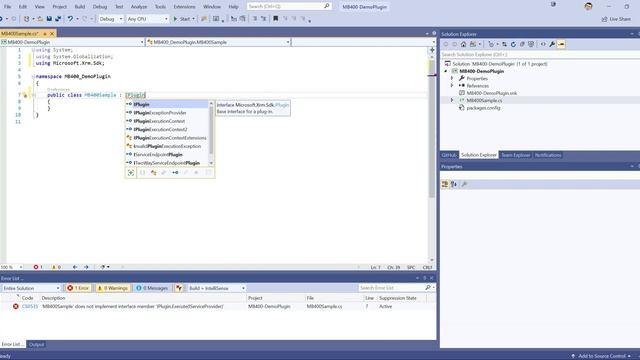Open the Entire Solution scope dropdown
Image resolution: width=640 pixels, height=360 pixels.
31,288
